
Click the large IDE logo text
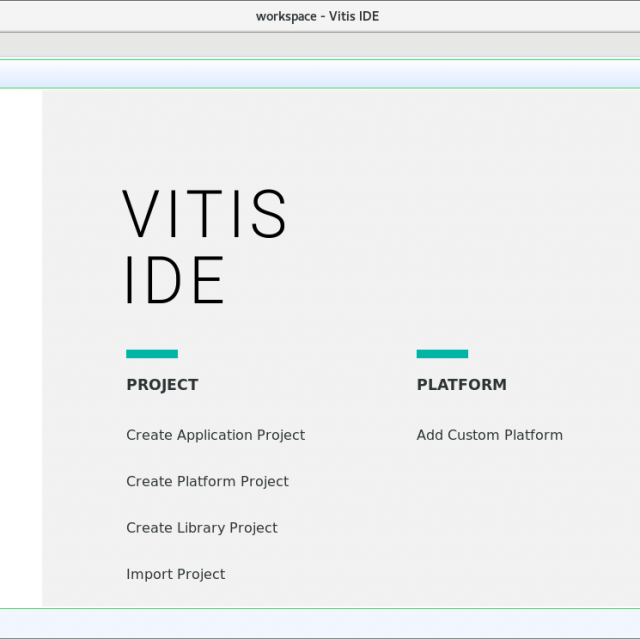175,281
